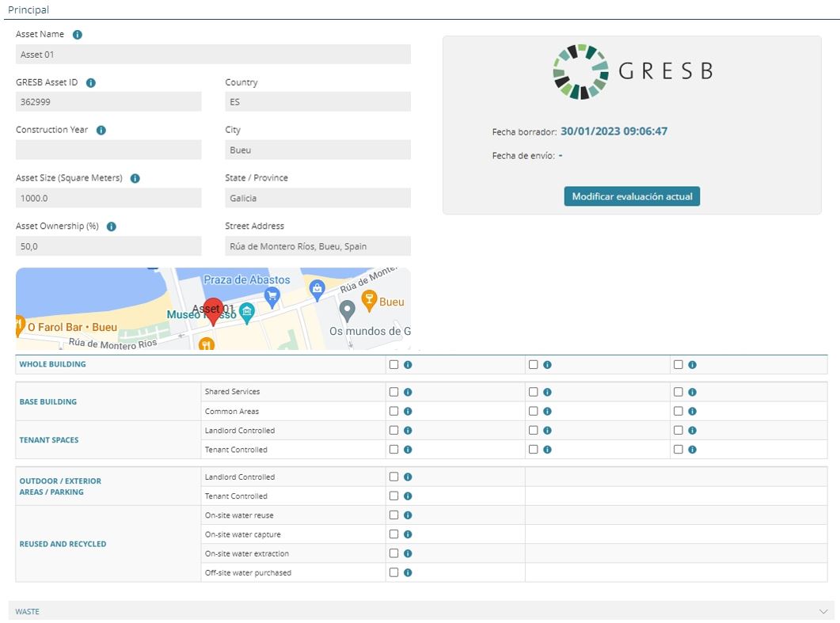Check the leftmost Shared Services checkbox
Screen dimensions: 840x623
coord(393,392)
